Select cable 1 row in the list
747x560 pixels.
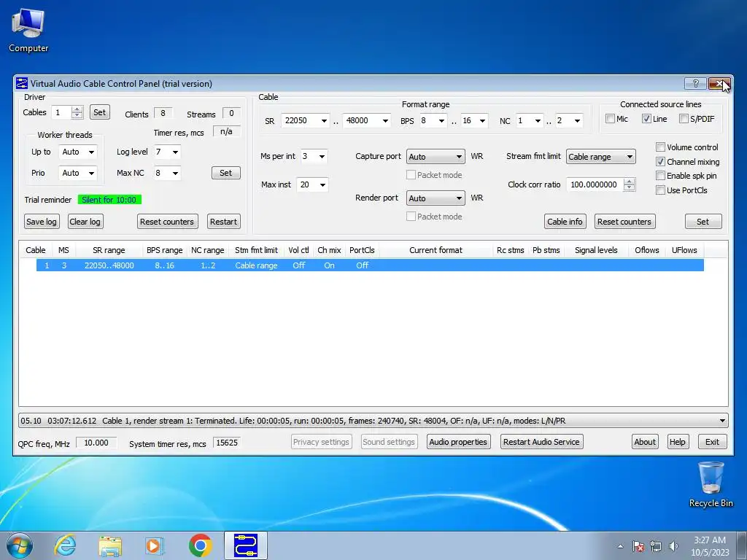pos(370,265)
